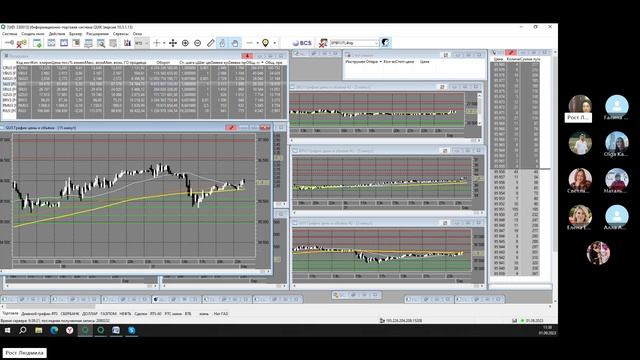Select participant avatar labeled Галина
Image resolution: width=640 pixels, height=360 pixels.
(x=616, y=107)
